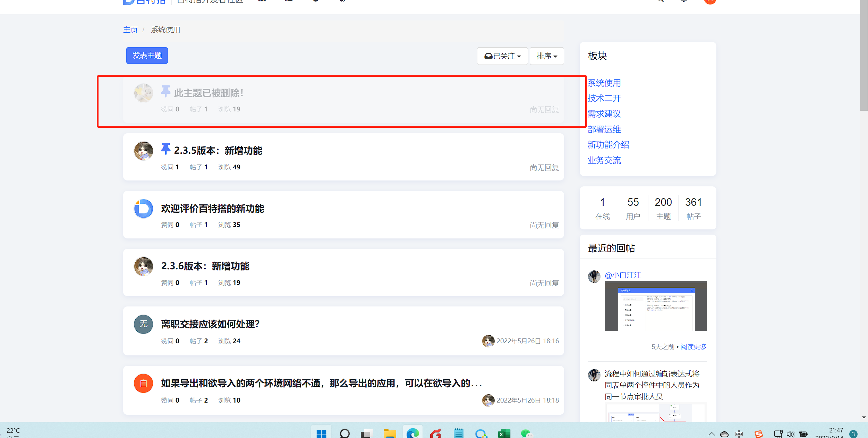
Task: Open the expression editor screenshot thumbnail
Action: pyautogui.click(x=655, y=306)
